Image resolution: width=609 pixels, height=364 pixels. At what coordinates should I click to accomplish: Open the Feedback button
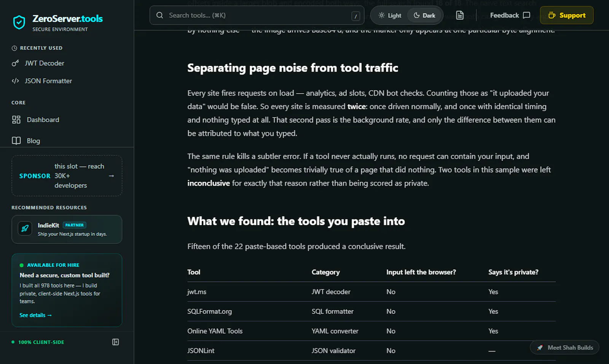(510, 15)
